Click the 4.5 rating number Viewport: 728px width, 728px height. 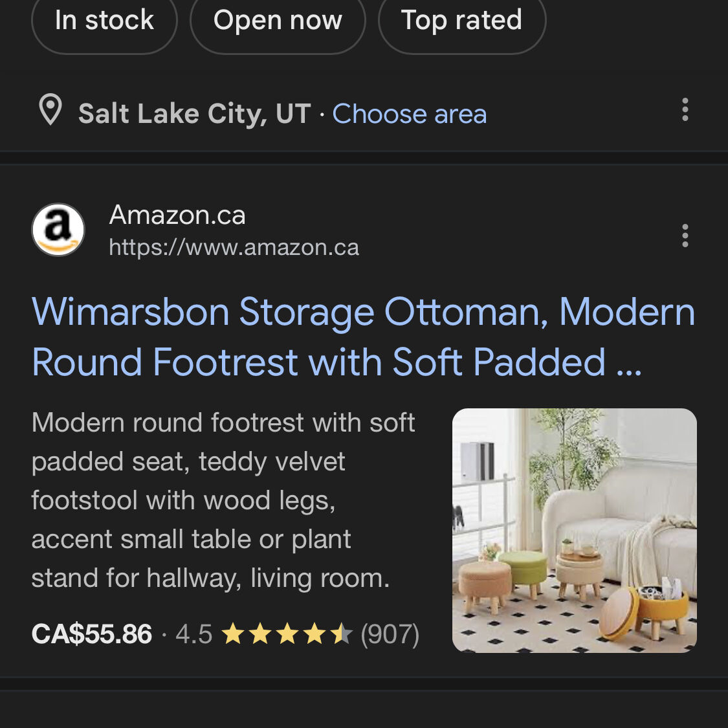pos(193,634)
